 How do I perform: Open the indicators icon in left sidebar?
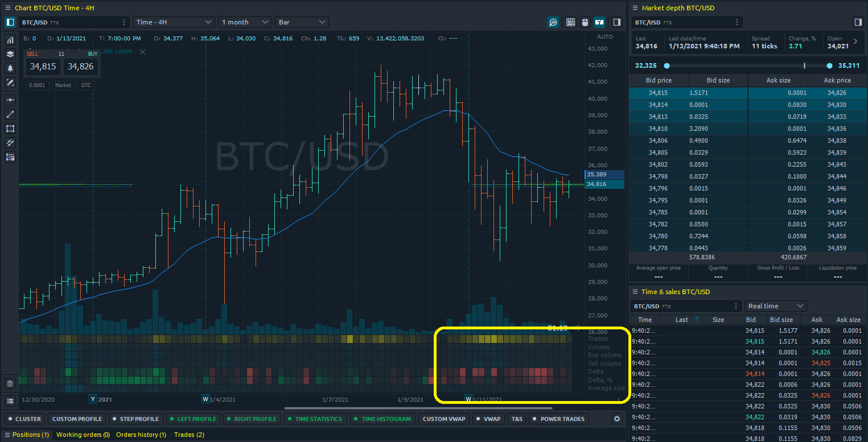point(10,40)
